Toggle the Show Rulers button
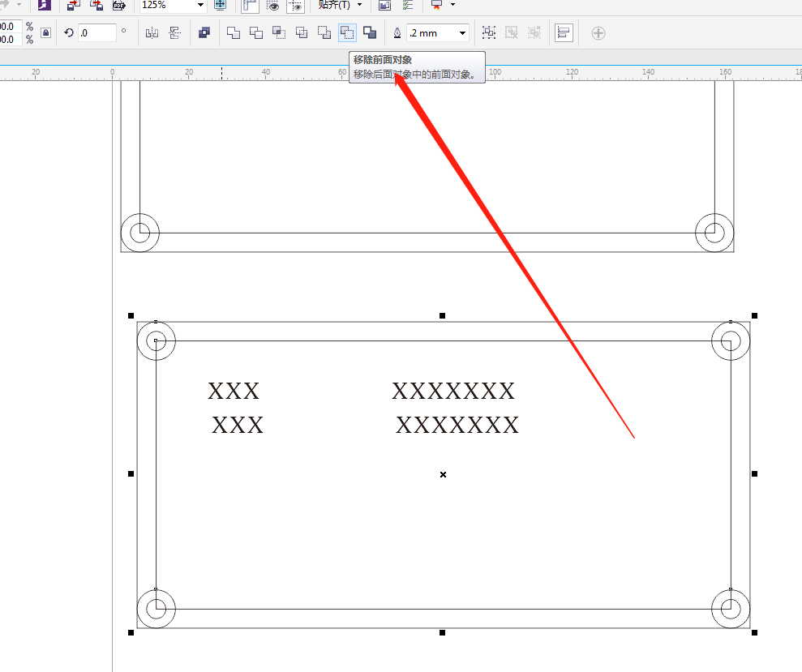Image resolution: width=802 pixels, height=672 pixels. 250,5
